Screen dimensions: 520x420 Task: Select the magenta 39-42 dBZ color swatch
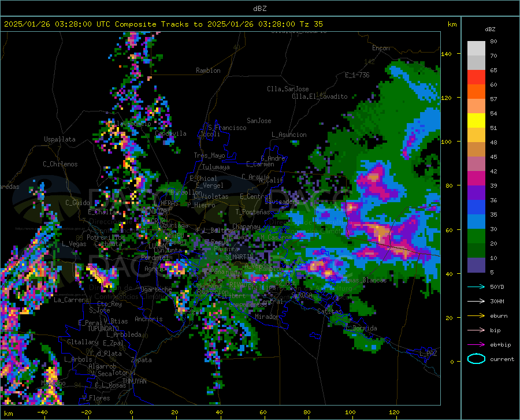tap(476, 179)
